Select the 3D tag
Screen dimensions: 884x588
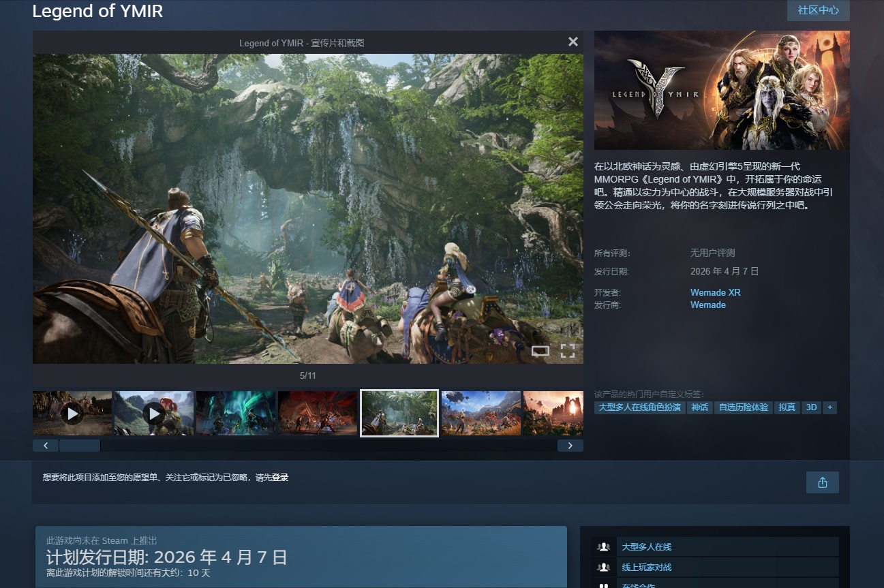point(810,407)
